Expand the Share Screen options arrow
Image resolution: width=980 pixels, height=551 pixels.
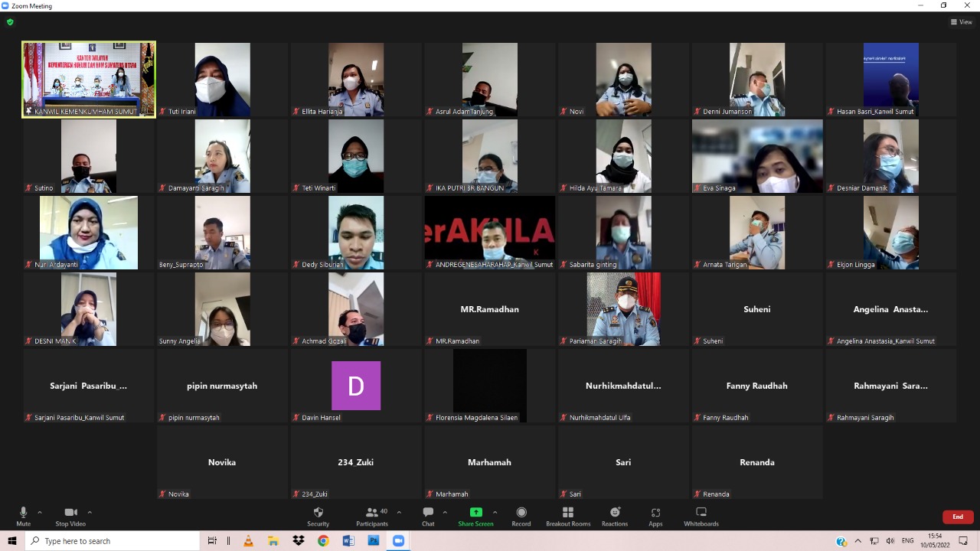click(x=495, y=513)
